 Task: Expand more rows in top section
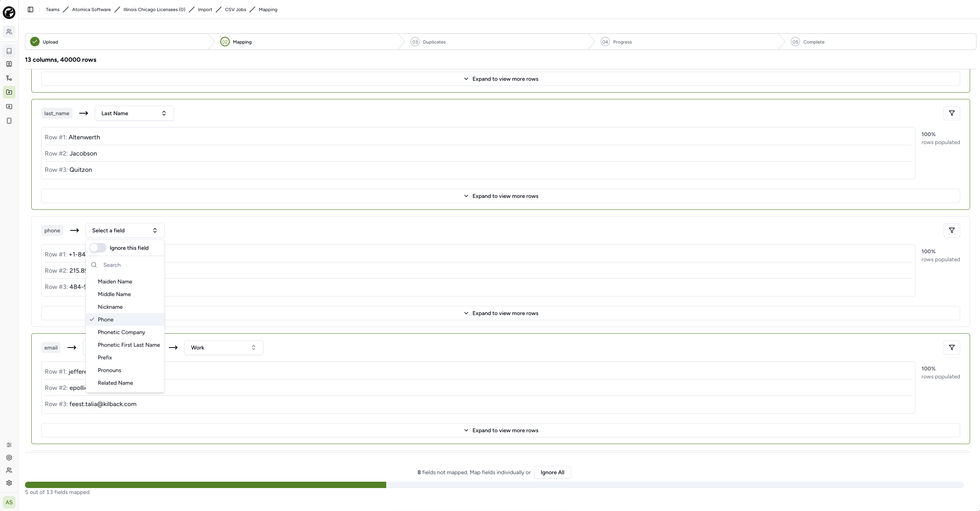click(500, 79)
